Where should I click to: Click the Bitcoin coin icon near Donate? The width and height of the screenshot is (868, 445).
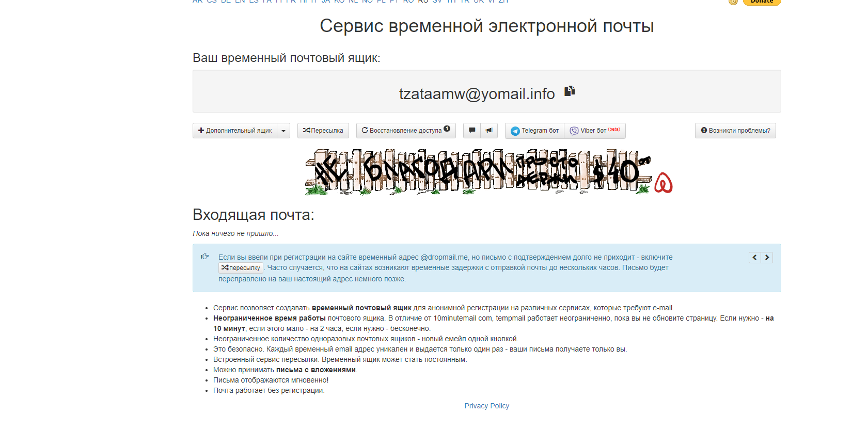point(733,2)
